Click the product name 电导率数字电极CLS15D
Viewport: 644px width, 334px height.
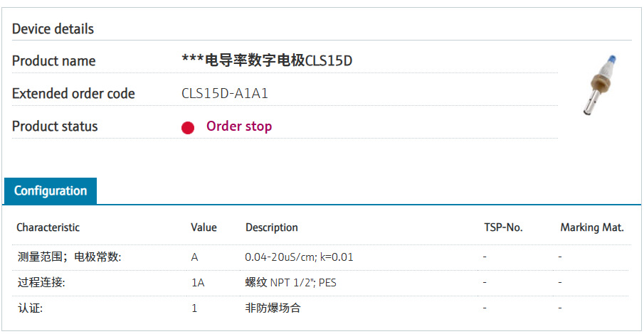click(x=268, y=61)
